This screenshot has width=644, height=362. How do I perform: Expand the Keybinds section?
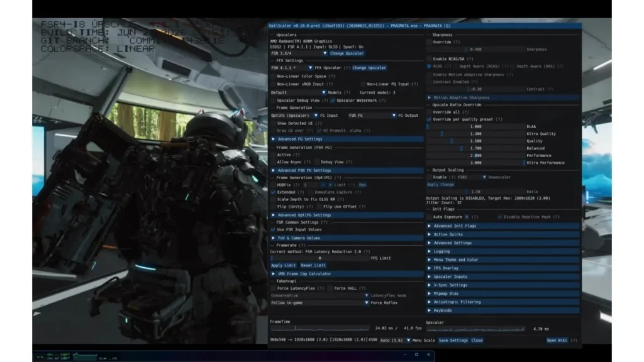[x=502, y=310]
